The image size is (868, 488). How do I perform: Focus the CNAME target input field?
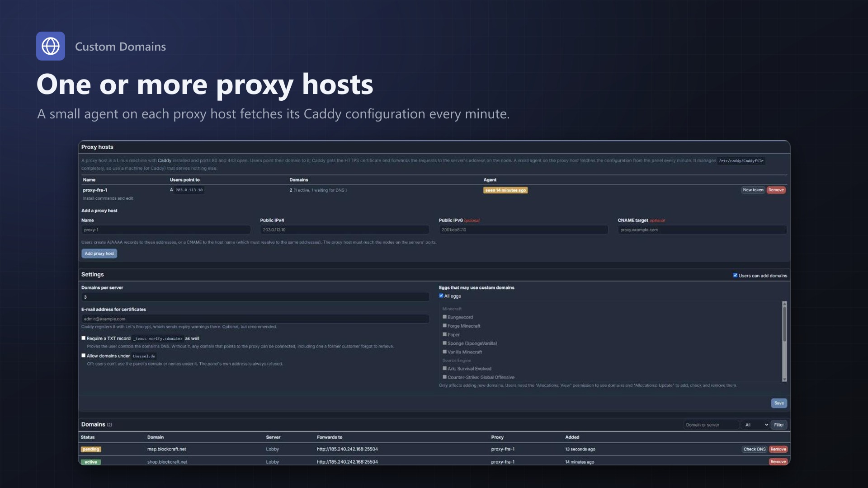[x=703, y=230]
